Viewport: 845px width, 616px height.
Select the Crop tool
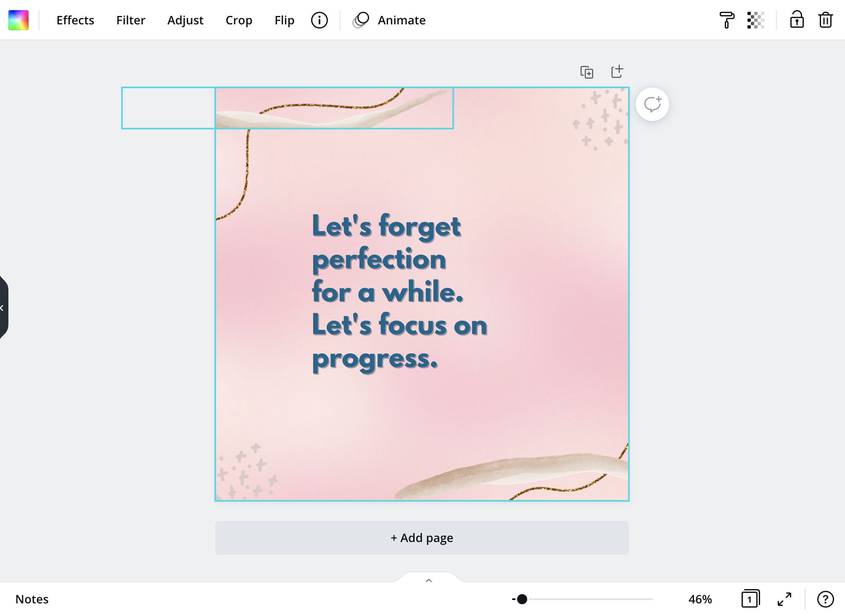pos(239,20)
